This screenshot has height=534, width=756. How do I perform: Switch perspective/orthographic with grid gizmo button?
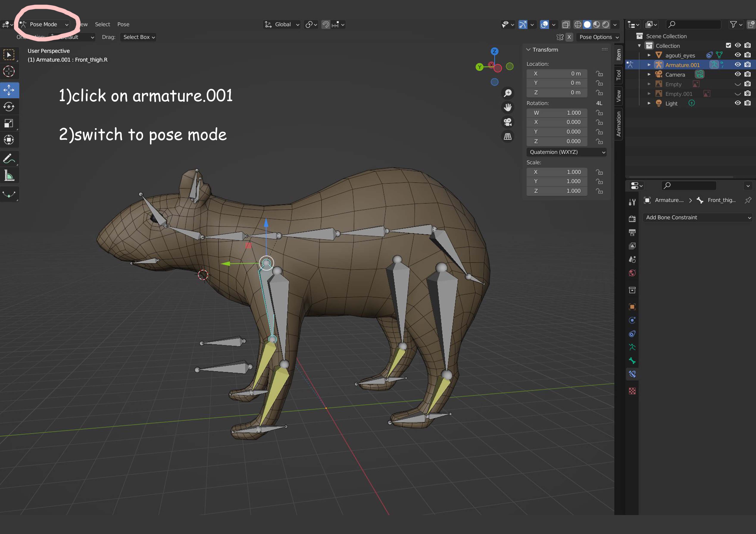pyautogui.click(x=508, y=136)
